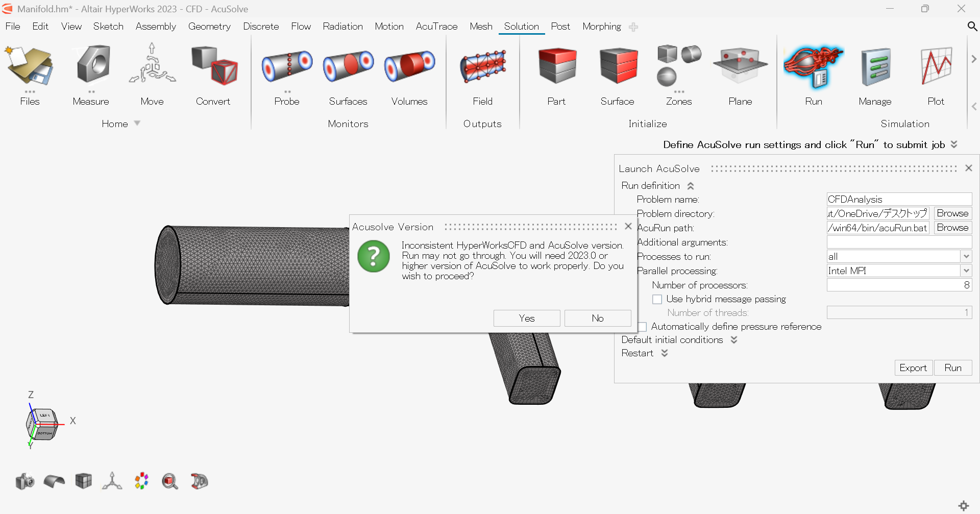Expand the Restart section

[665, 353]
